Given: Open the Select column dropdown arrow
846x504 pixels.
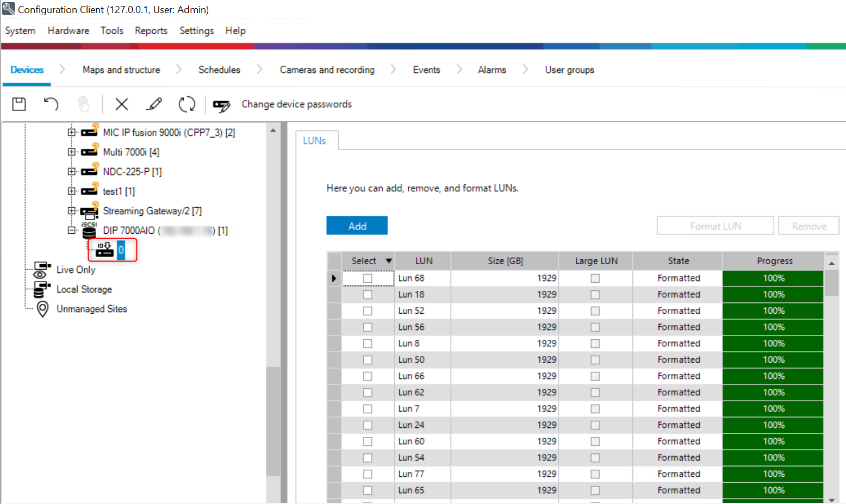Looking at the screenshot, I should click(389, 261).
